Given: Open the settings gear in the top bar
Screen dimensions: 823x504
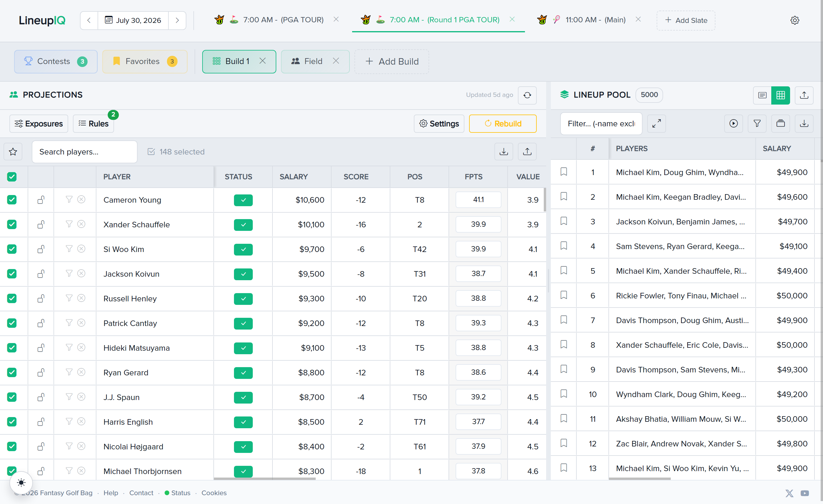Looking at the screenshot, I should 794,20.
